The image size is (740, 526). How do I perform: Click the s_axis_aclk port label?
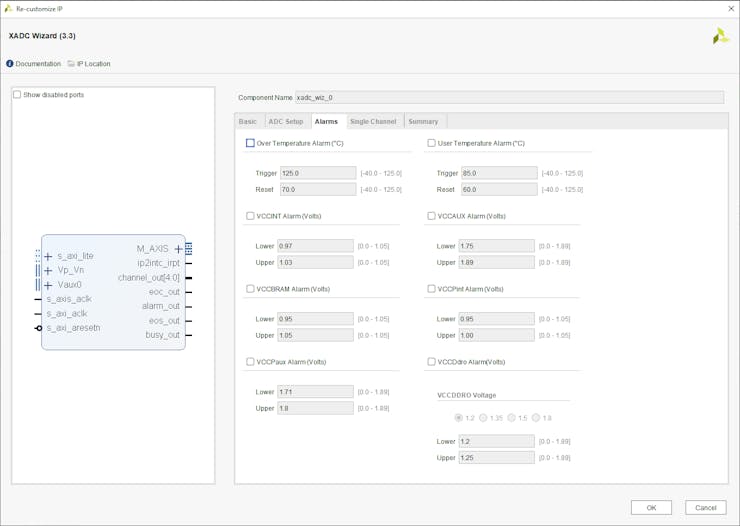tap(69, 299)
